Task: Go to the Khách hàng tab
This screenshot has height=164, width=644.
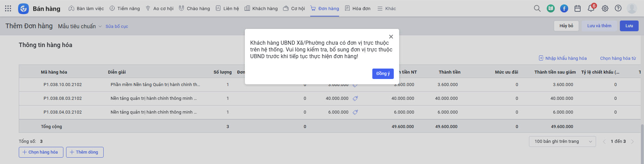Action: 261,8
